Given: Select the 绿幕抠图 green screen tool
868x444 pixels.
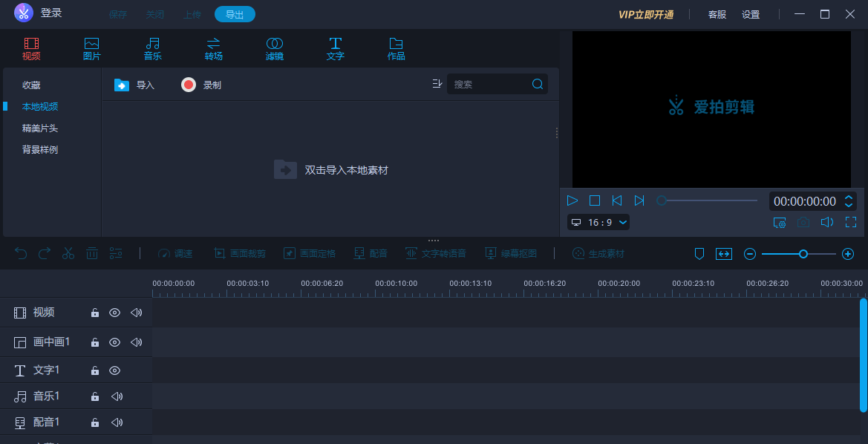Looking at the screenshot, I should pyautogui.click(x=511, y=253).
